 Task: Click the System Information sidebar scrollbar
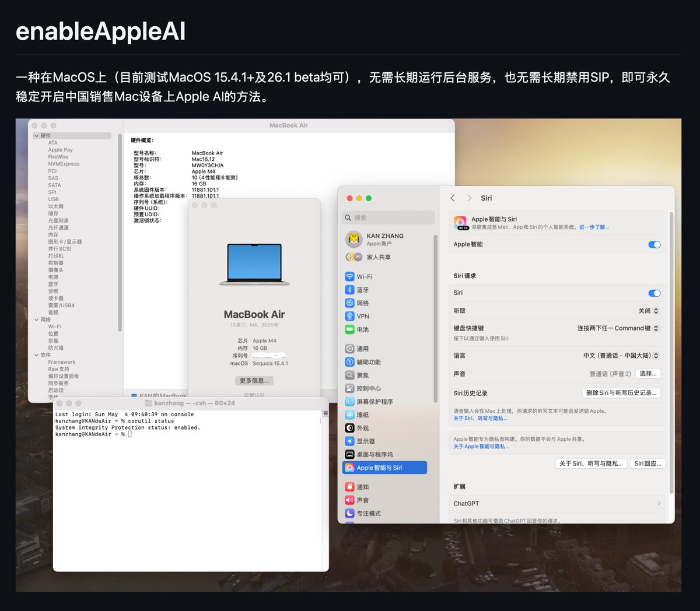(120, 233)
